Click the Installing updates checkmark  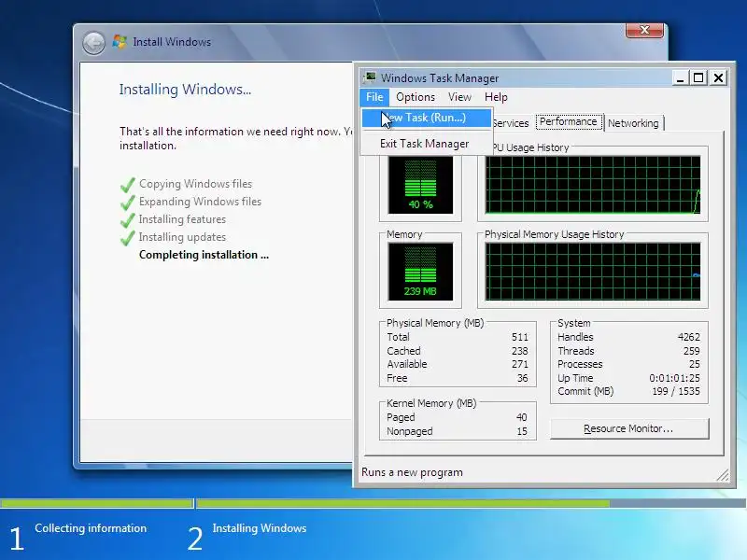[x=128, y=237]
